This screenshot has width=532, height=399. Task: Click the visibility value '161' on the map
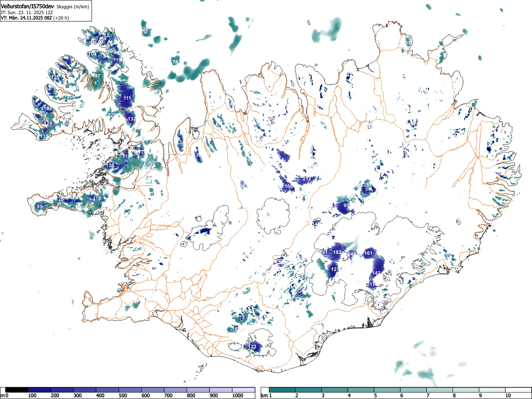[x=368, y=253]
